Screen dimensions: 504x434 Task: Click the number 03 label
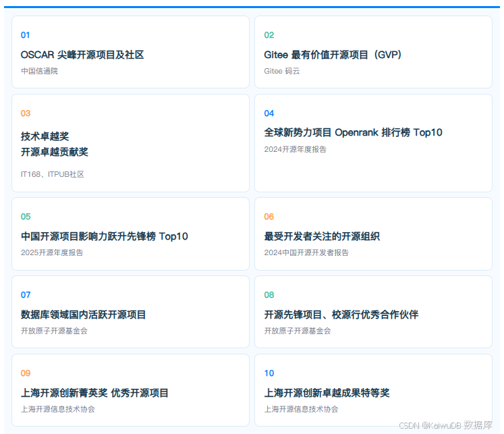click(26, 113)
